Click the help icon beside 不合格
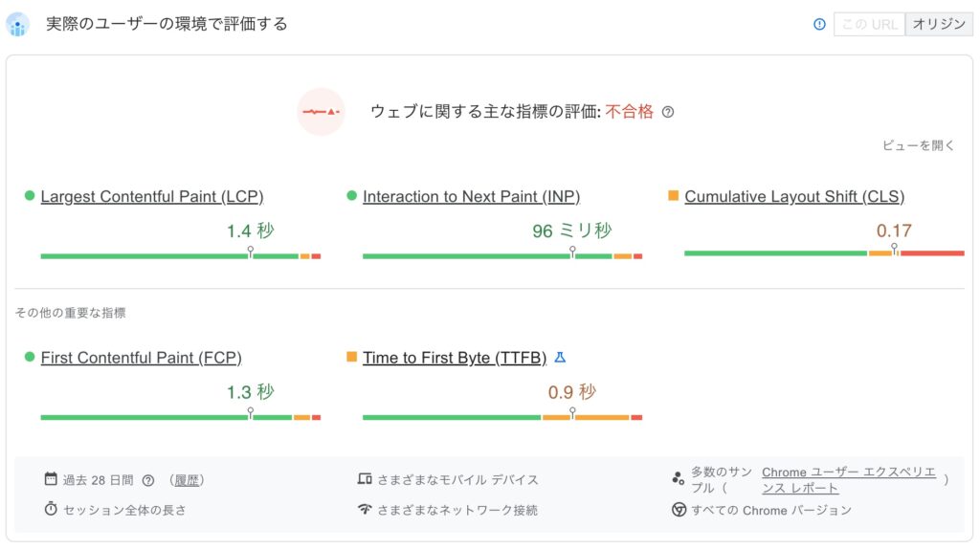The width and height of the screenshot is (980, 549). tap(668, 112)
